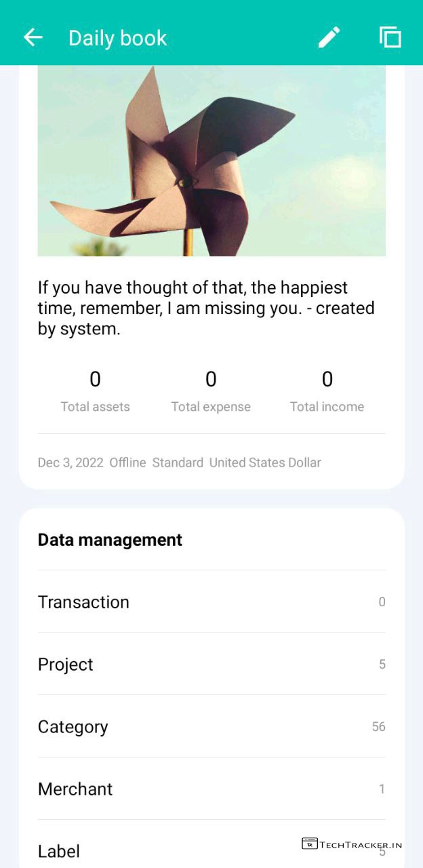Click the book description quote text
Screen dimensions: 423x868
pyautogui.click(x=206, y=309)
